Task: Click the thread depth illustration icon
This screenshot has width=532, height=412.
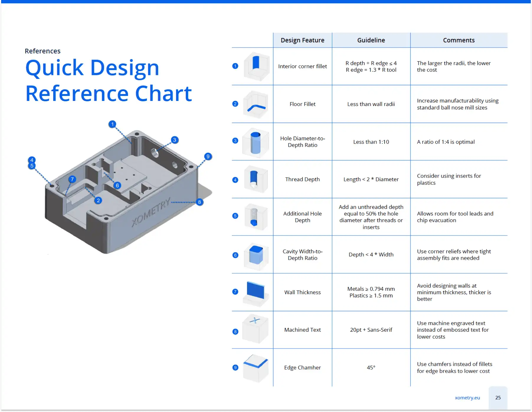Action: coord(256,179)
